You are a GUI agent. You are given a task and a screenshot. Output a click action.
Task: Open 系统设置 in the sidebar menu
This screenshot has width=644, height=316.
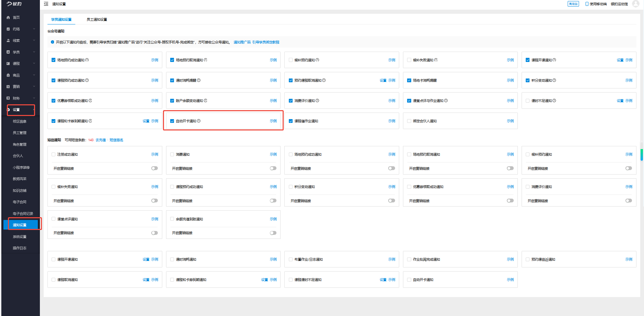20,237
